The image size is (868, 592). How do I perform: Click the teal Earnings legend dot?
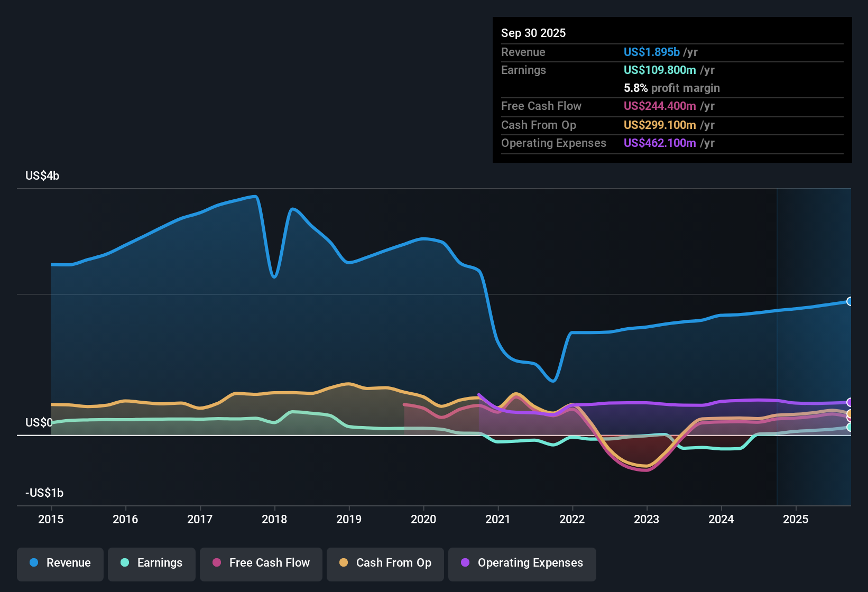pos(125,563)
